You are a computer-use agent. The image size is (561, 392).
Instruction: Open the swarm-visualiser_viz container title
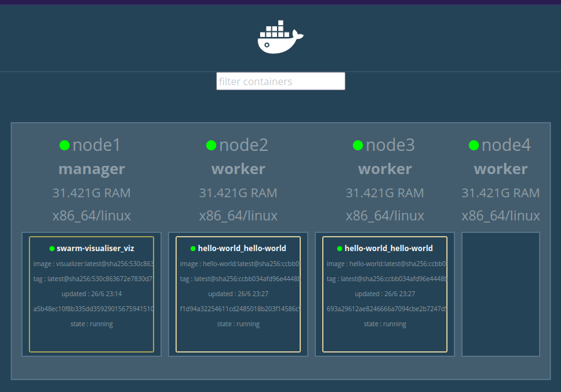(95, 249)
